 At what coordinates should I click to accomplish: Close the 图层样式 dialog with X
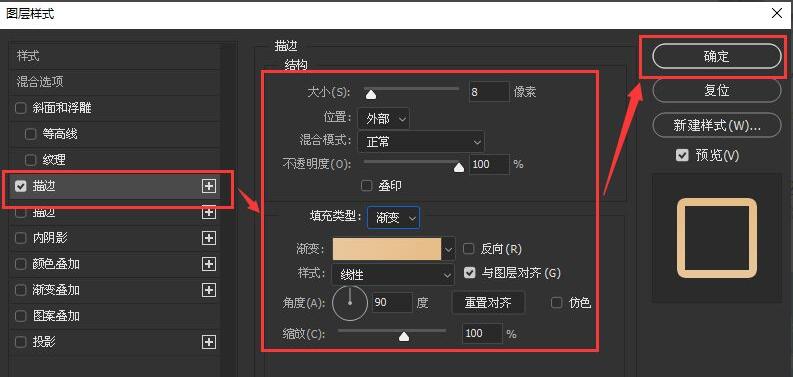pyautogui.click(x=777, y=14)
